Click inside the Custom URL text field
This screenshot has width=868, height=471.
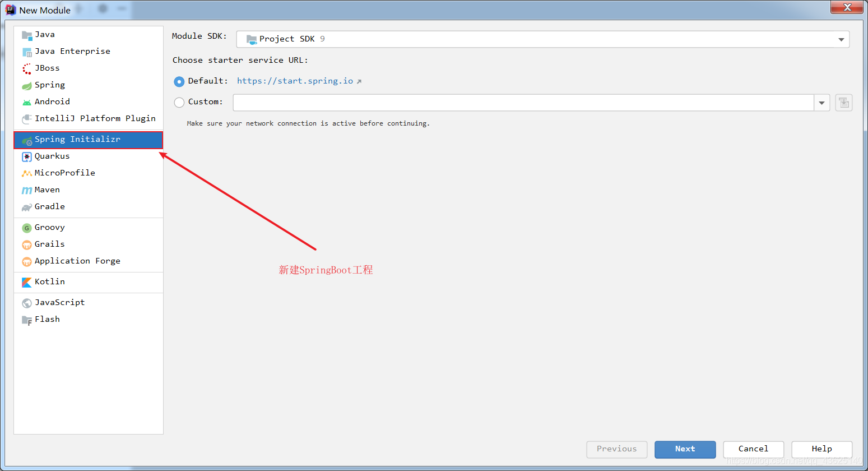[521, 102]
